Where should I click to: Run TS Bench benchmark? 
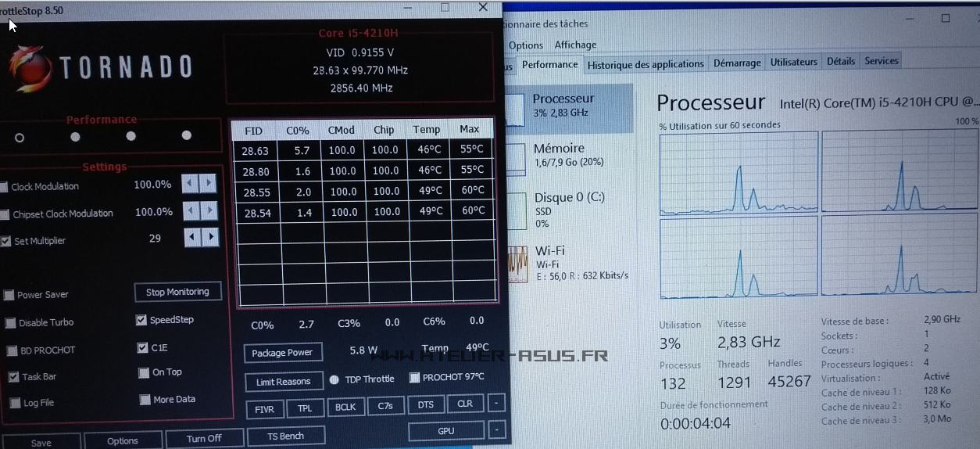(x=286, y=436)
